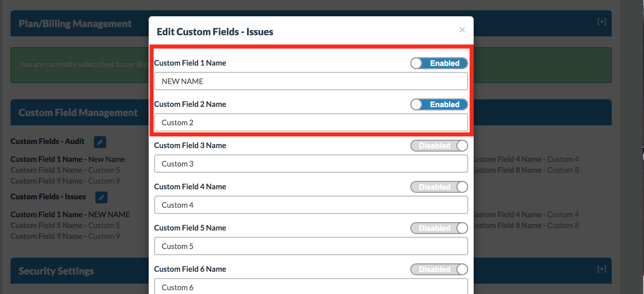The width and height of the screenshot is (644, 294).
Task: Enable Custom Field 3 toggle
Action: pyautogui.click(x=439, y=146)
